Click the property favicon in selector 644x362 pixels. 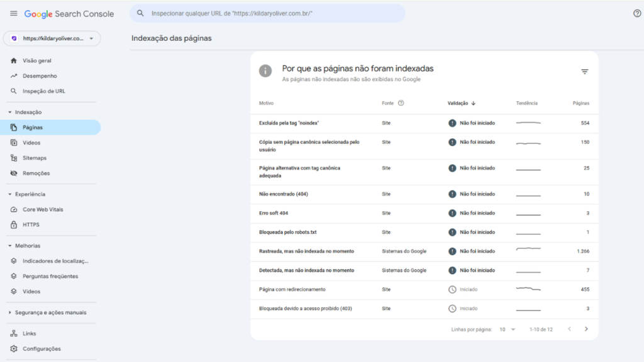click(x=14, y=38)
